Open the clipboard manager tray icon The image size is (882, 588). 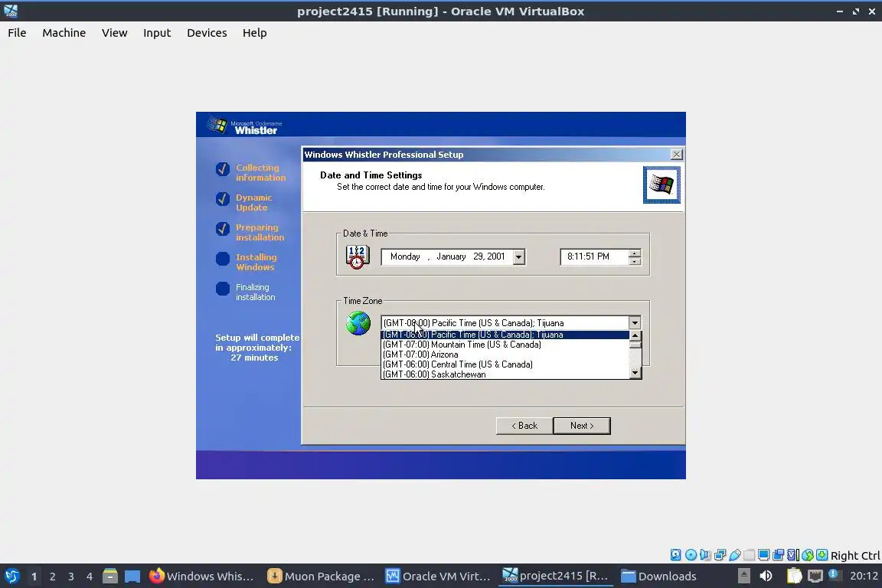coord(794,576)
